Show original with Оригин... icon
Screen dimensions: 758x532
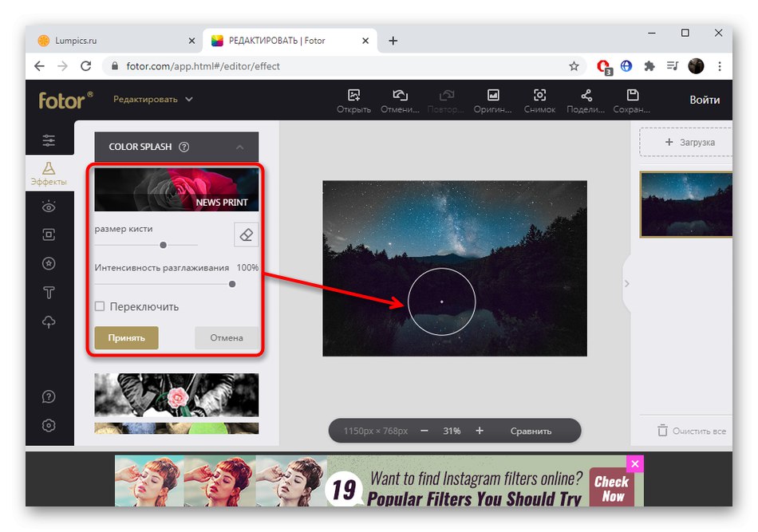(x=493, y=95)
